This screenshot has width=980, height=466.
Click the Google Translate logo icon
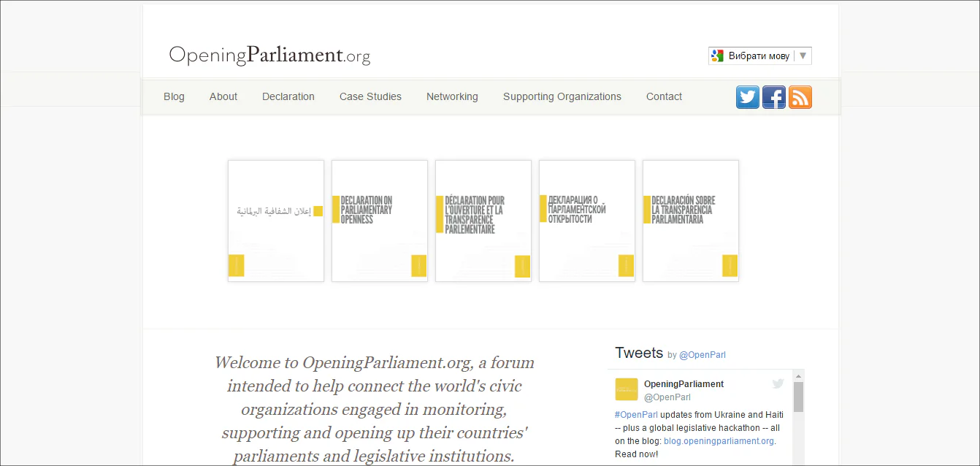click(717, 56)
